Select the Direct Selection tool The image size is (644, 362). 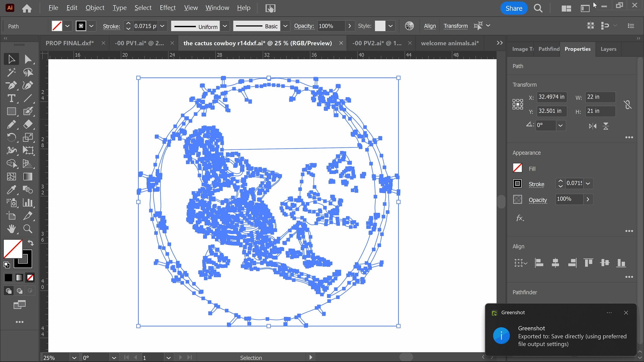[28, 59]
